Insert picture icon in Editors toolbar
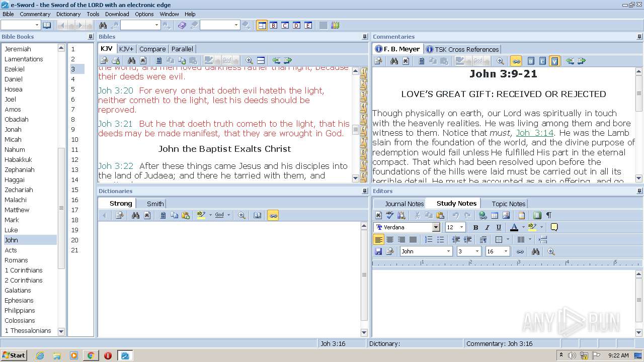644x362 pixels. 506,215
